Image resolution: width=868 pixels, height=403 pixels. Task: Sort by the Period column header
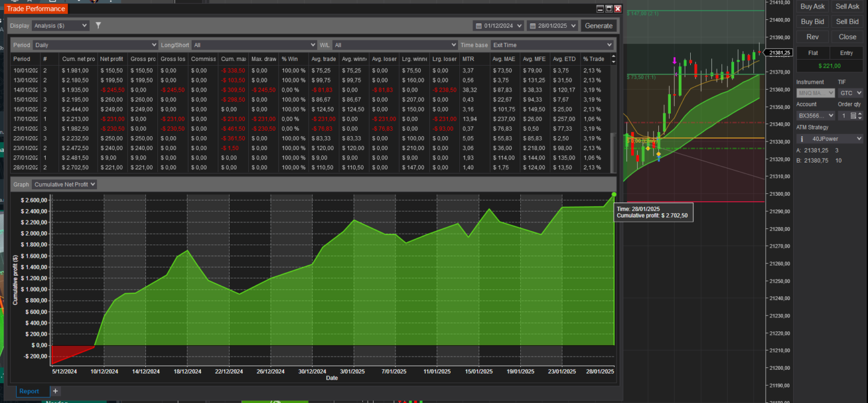(24, 59)
